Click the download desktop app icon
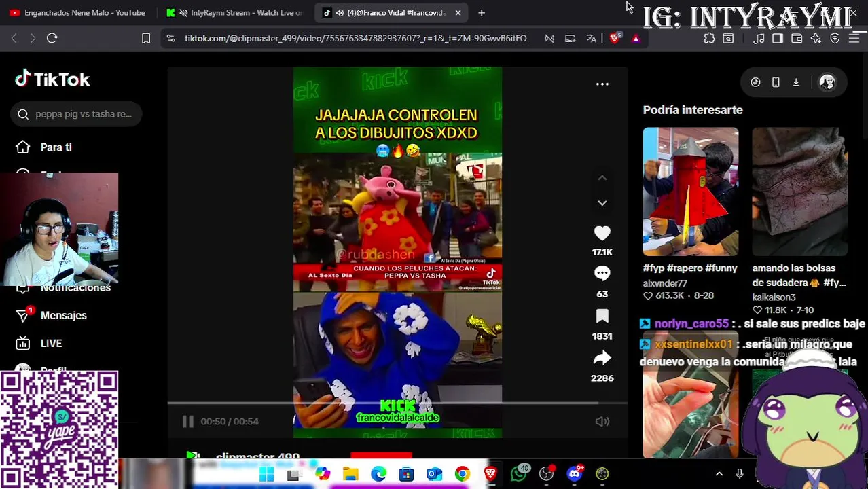This screenshot has height=489, width=868. click(796, 82)
